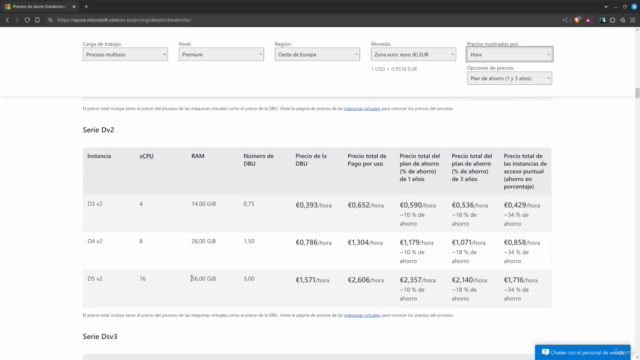640x360 pixels.
Task: Open the Región Oeste de Europa dropdown
Action: (317, 54)
